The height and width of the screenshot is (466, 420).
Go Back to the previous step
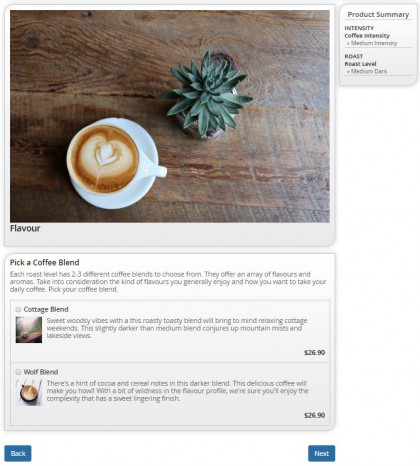18,453
